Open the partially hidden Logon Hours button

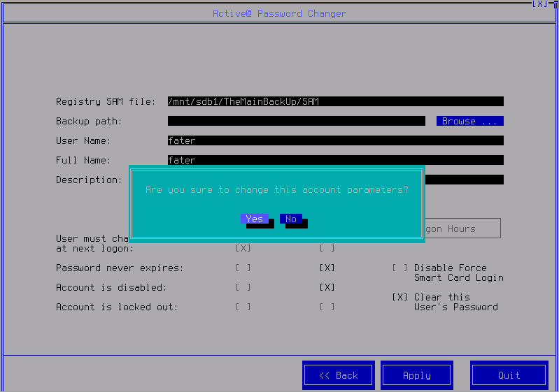click(x=463, y=228)
